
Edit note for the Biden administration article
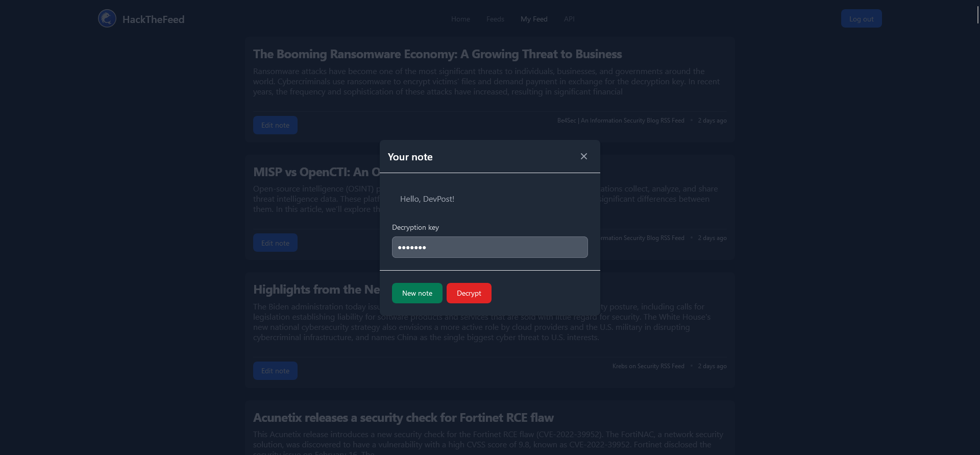[x=275, y=371]
